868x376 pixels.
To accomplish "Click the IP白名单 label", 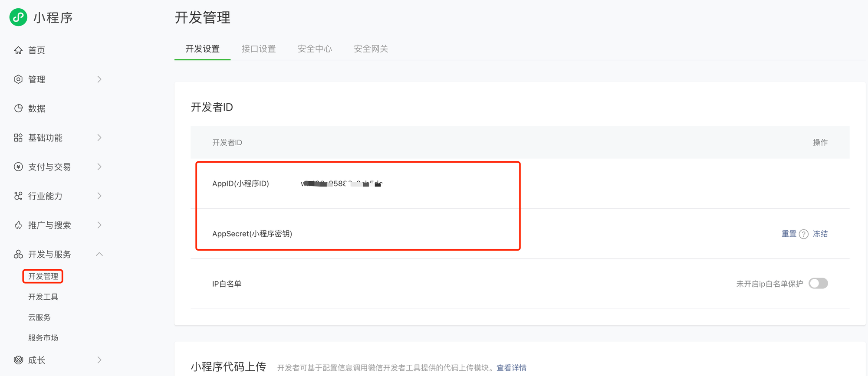I will pyautogui.click(x=227, y=284).
